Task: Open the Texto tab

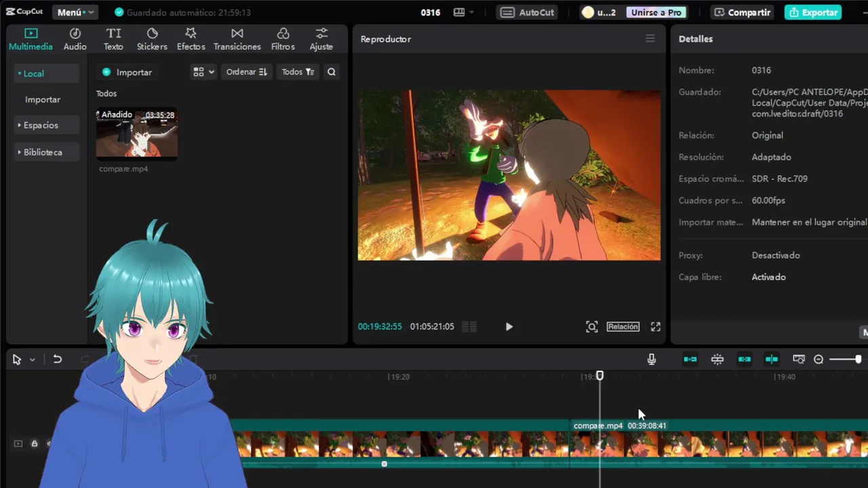Action: click(x=113, y=39)
